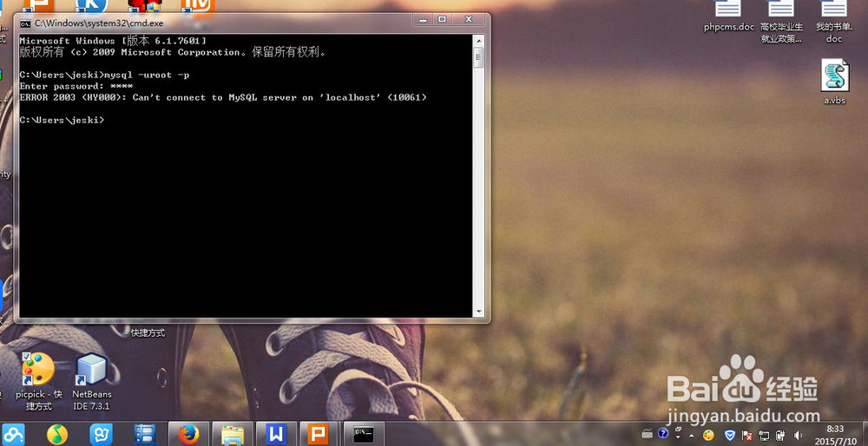Select the a.vbs script file
Screen dimensions: 868x446
pos(834,82)
